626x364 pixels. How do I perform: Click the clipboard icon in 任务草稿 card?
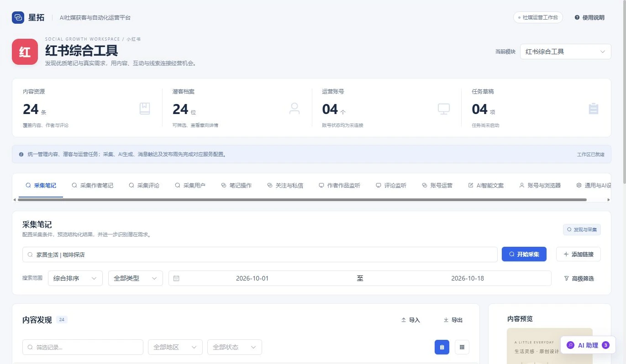pos(594,109)
